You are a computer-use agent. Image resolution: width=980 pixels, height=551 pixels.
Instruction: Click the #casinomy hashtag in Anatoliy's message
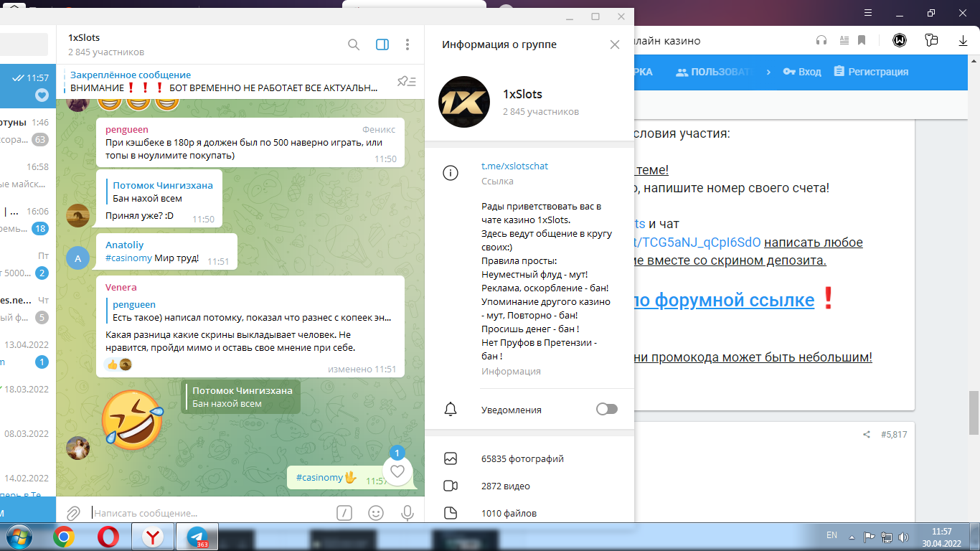click(128, 258)
